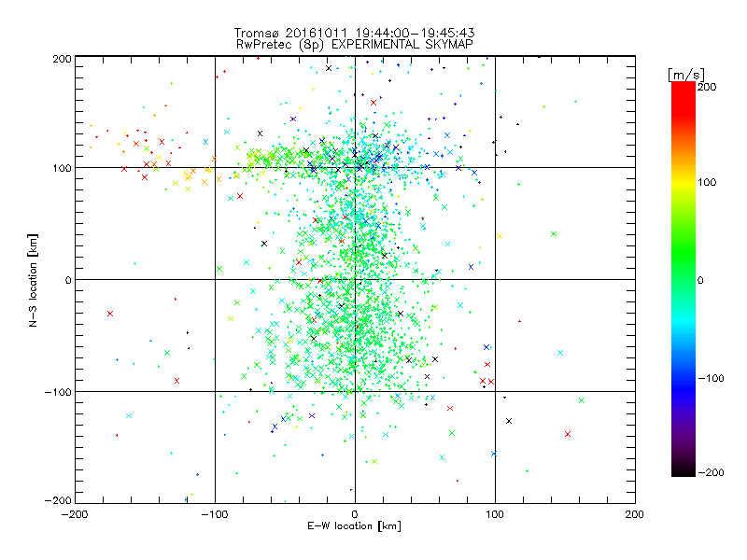Viewport: 747px width, 560px height.
Task: Click the rainbow velocity colorbar
Action: (684, 279)
